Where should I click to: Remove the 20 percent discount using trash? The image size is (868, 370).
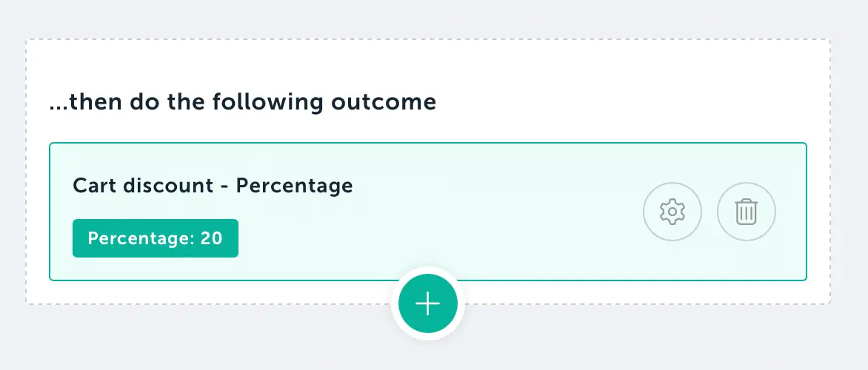pyautogui.click(x=746, y=212)
